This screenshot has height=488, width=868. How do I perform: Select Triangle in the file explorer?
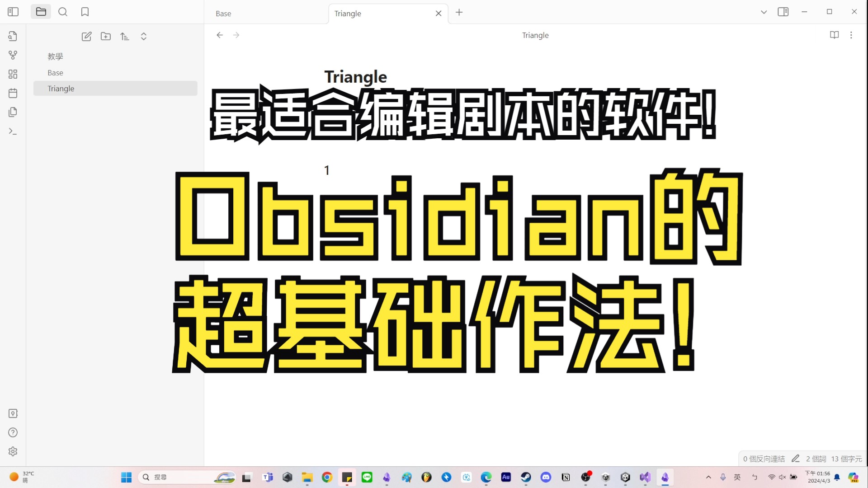coord(115,89)
